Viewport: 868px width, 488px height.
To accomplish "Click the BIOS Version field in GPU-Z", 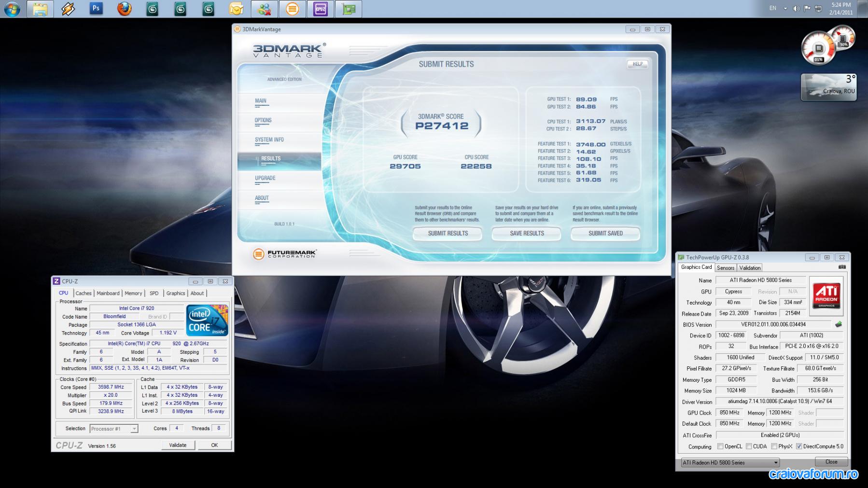I will click(773, 324).
